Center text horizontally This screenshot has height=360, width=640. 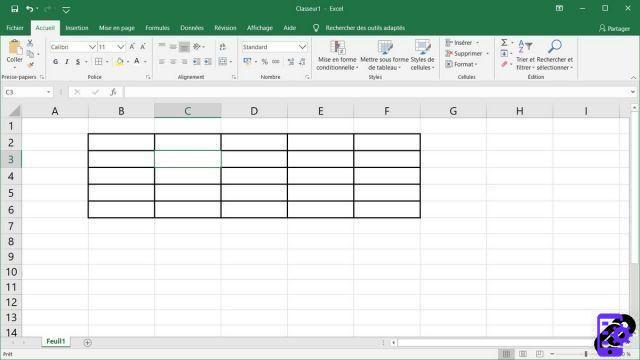click(x=173, y=62)
